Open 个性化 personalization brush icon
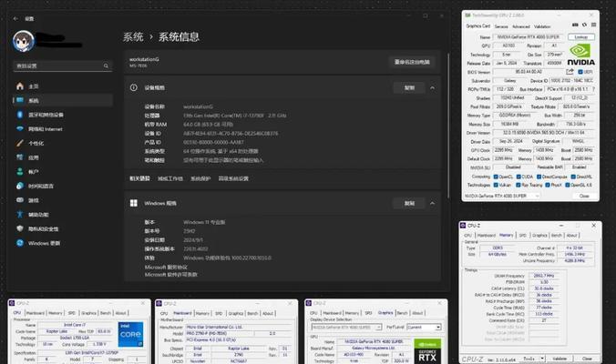616x364 pixels. point(20,143)
